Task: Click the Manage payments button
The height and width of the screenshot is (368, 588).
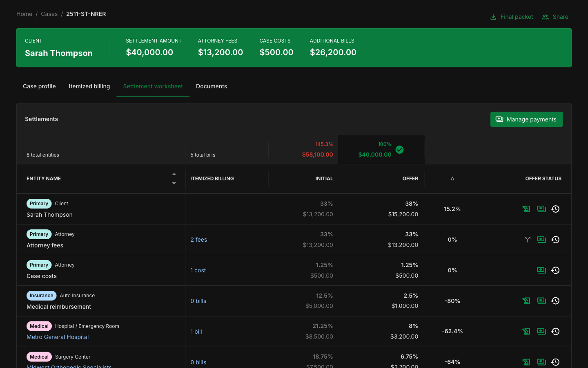Action: click(x=526, y=119)
